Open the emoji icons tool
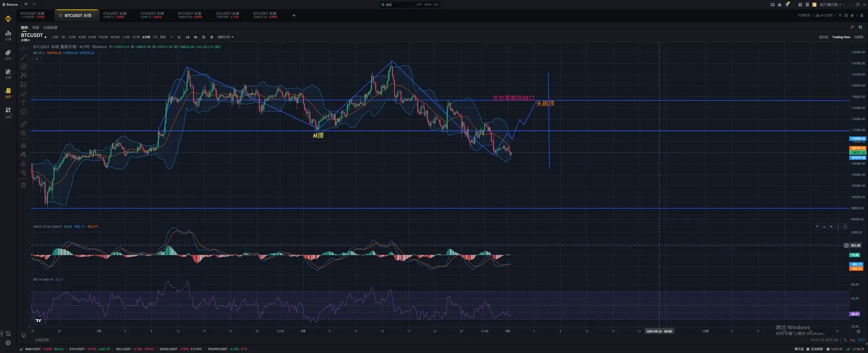This screenshot has height=353, width=868. click(x=23, y=112)
